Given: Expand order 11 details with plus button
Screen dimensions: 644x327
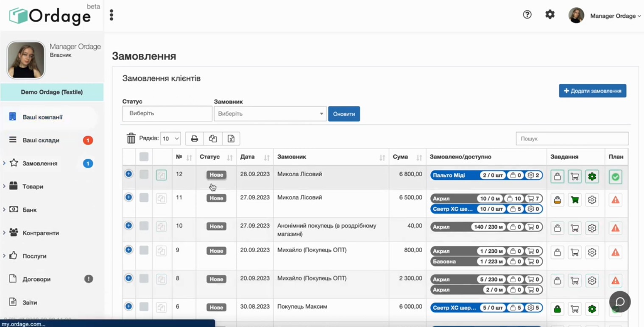Looking at the screenshot, I should (x=129, y=197).
